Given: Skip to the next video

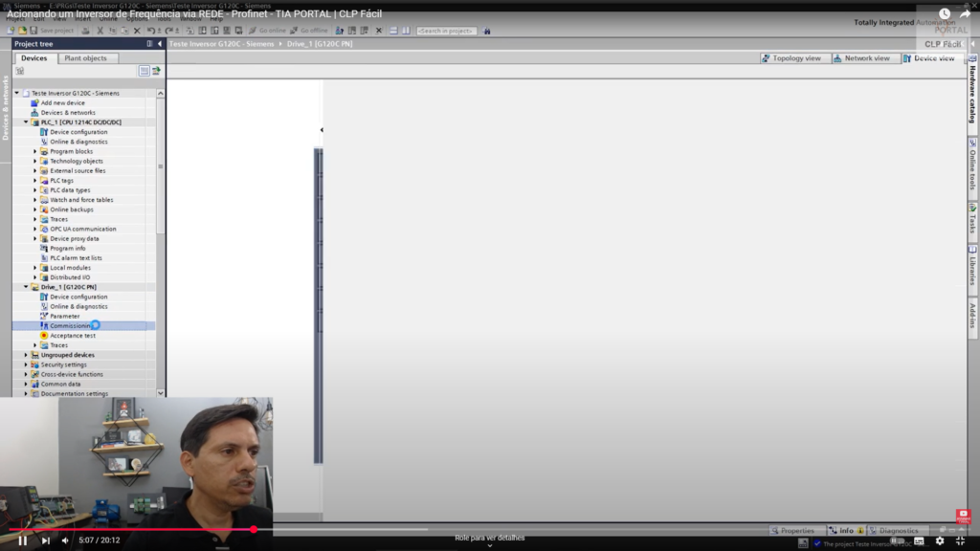Looking at the screenshot, I should [46, 540].
